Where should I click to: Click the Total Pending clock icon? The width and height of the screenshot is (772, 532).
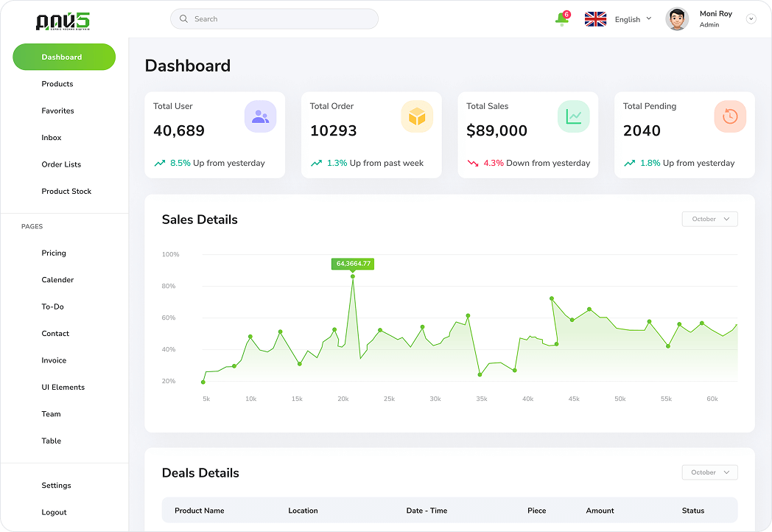[x=730, y=116]
